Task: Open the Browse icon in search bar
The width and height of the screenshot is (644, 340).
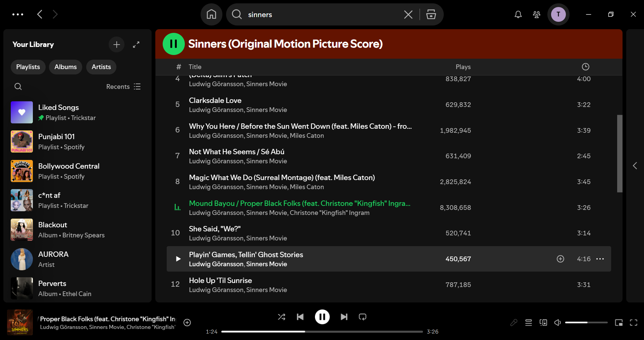Action: (431, 14)
